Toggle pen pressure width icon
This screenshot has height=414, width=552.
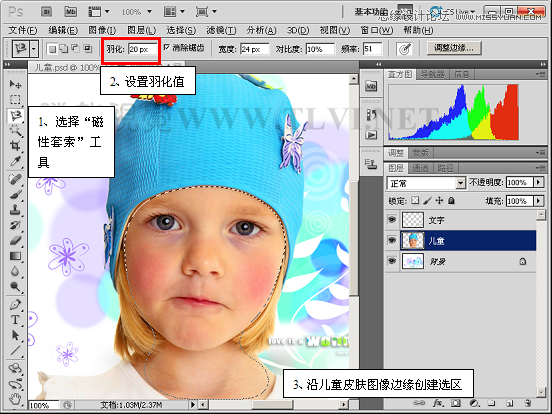404,48
